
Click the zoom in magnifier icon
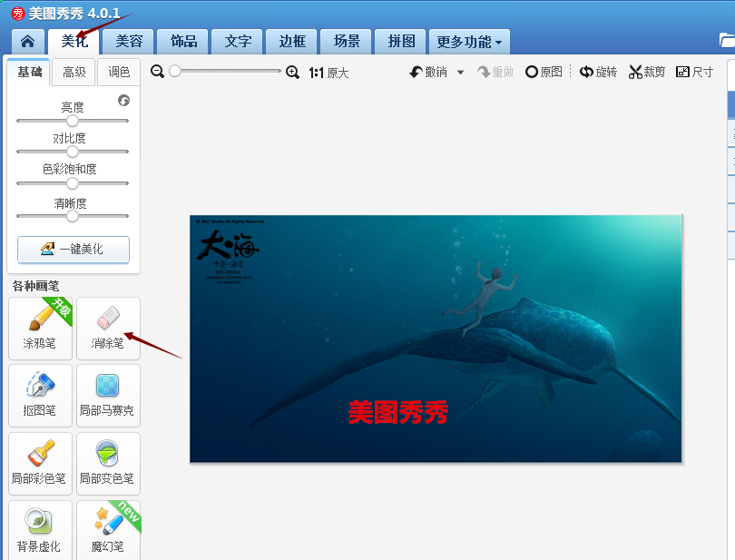pos(292,73)
